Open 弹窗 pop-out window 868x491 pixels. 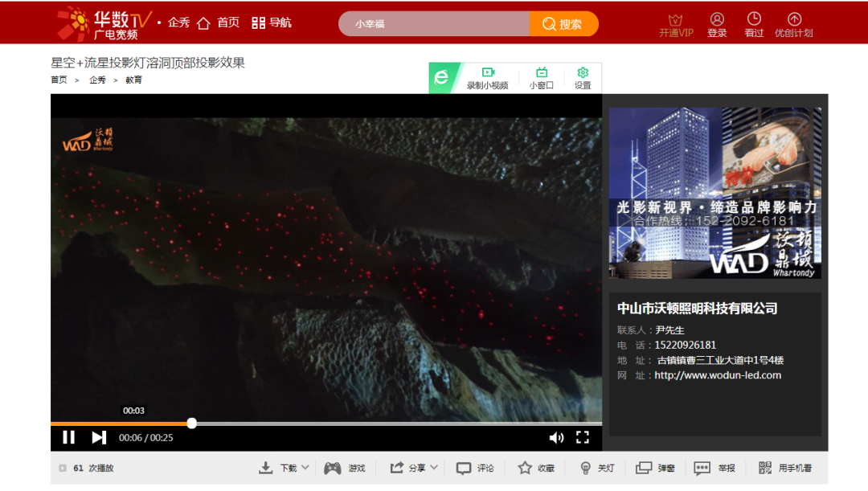coord(656,468)
